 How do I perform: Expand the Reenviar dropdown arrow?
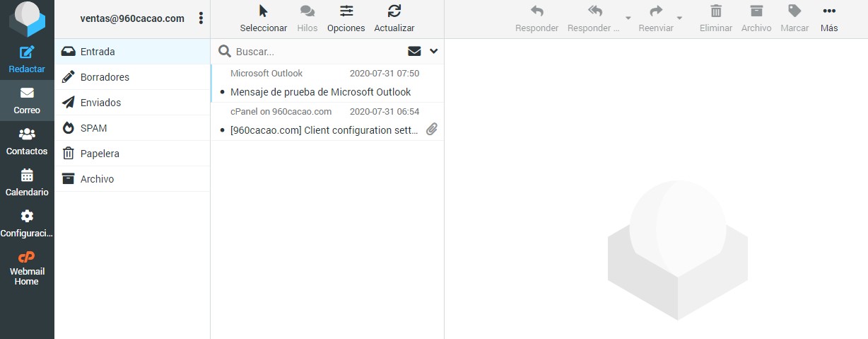(679, 19)
